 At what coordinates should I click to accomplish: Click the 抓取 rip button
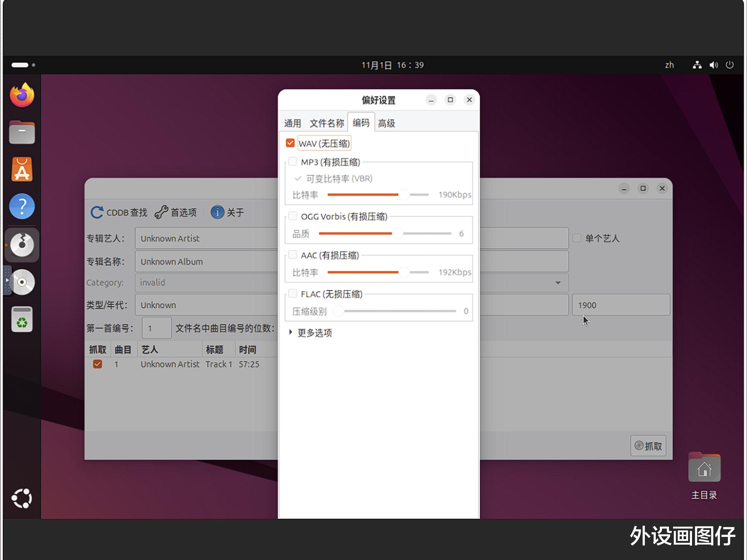click(x=648, y=446)
